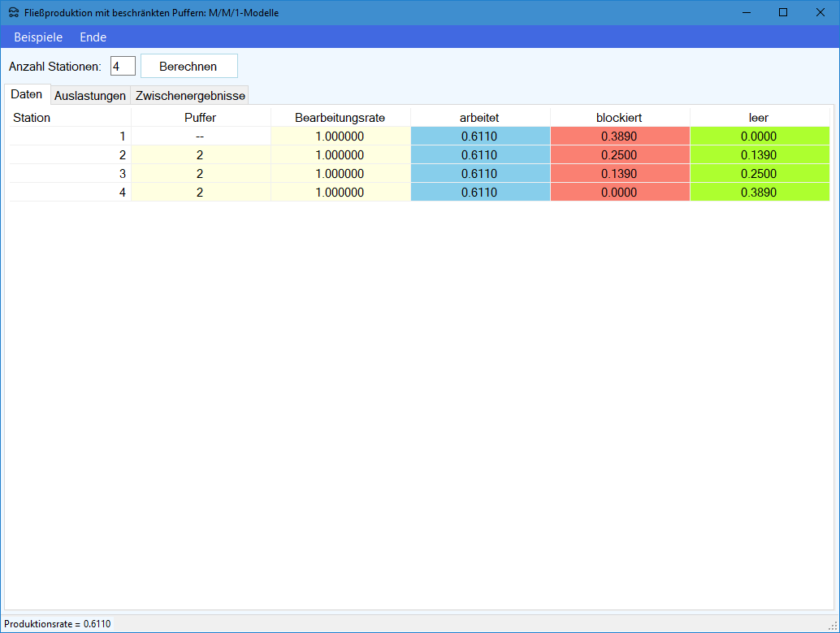Click the Puffer cell for station 2
Screen dimensions: 840x633
[200, 155]
